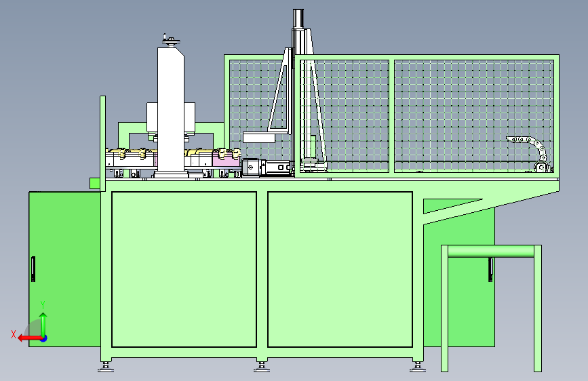Select the pink fixture block on the conveyor
This screenshot has height=381, width=588.
click(x=226, y=160)
